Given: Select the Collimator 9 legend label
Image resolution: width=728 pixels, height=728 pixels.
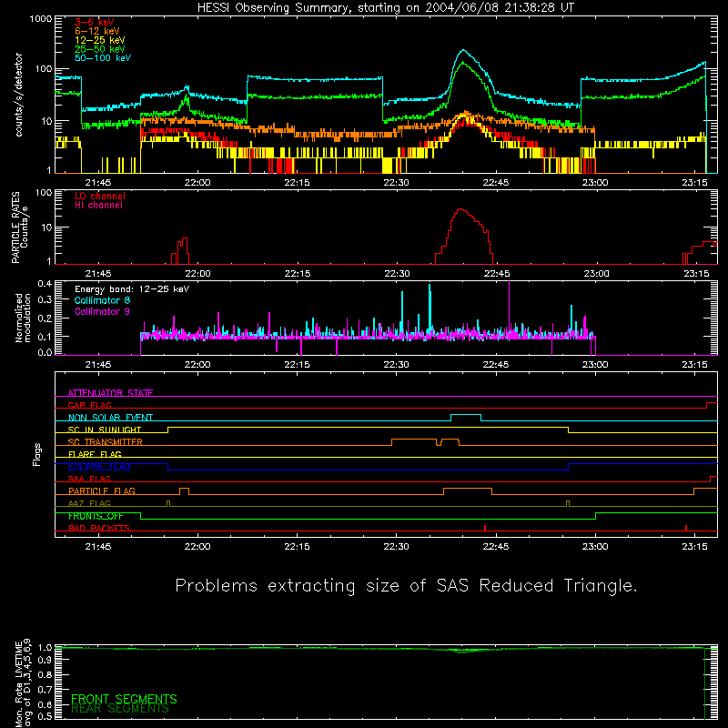Looking at the screenshot, I should point(102,311).
